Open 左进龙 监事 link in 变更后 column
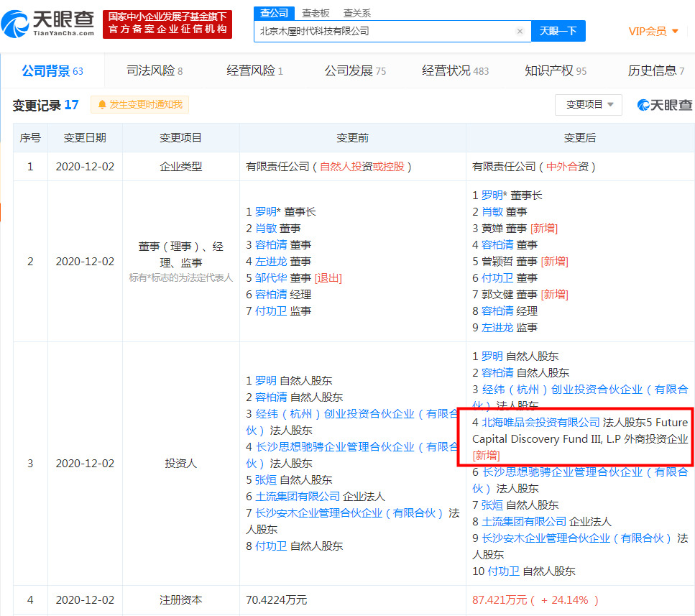This screenshot has width=695, height=616. (497, 328)
